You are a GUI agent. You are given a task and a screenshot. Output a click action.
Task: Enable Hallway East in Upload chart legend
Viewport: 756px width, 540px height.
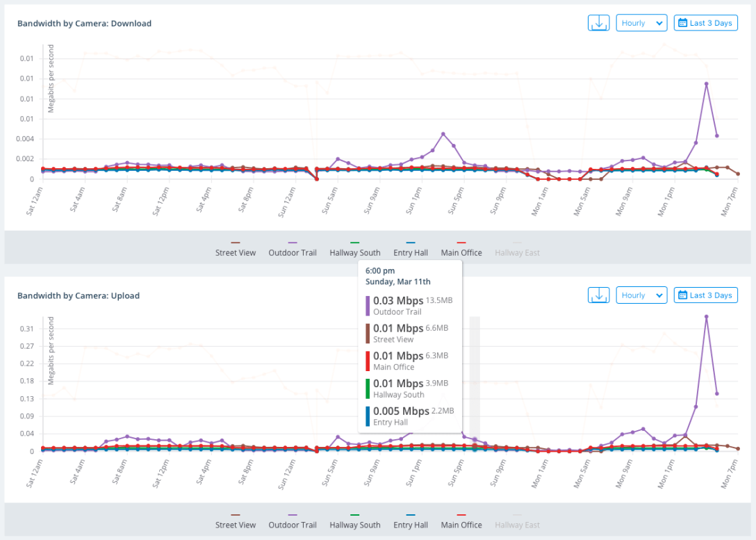(517, 525)
